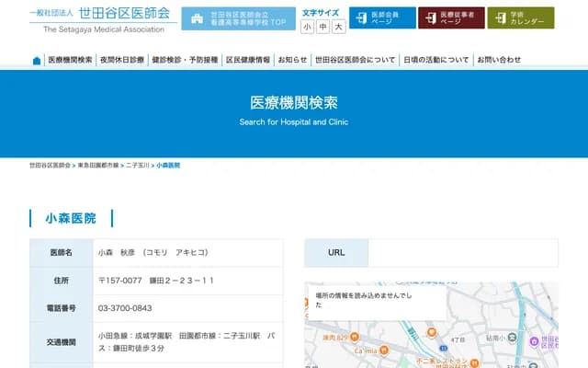Open 夜間休日診療 navigation menu
Screen dimensions: 588x368
coord(122,60)
